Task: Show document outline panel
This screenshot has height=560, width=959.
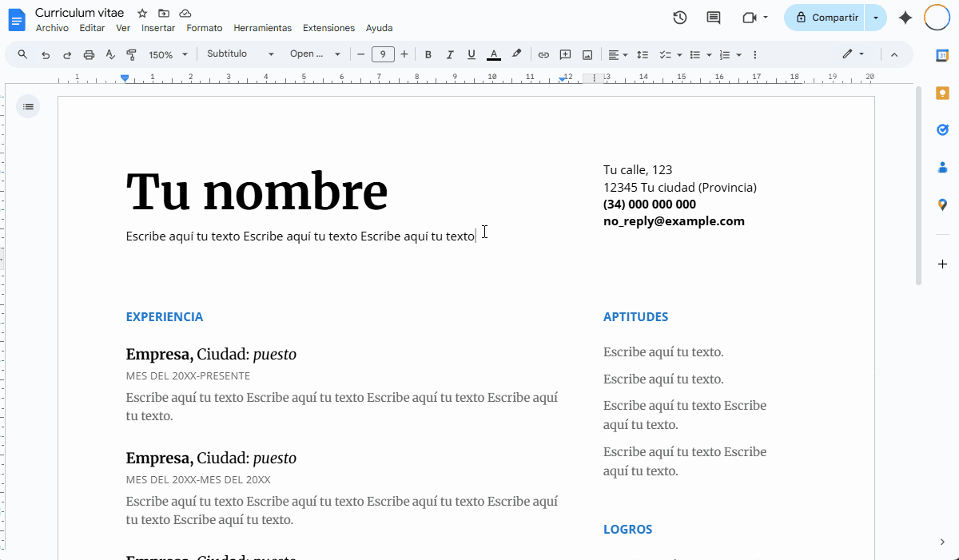Action: [28, 106]
